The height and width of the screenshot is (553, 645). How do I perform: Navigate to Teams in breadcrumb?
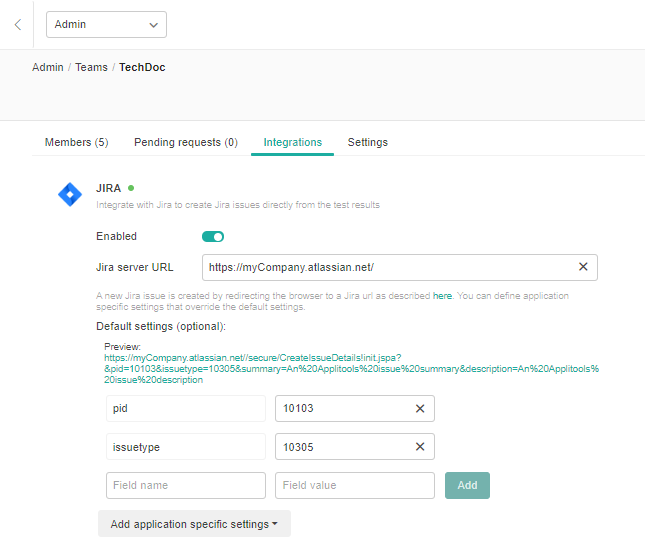91,67
